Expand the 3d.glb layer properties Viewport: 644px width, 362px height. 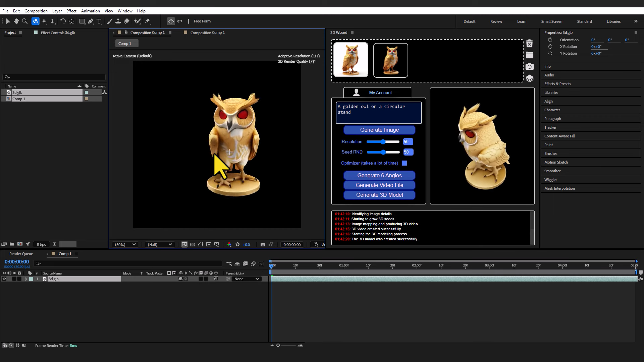26,279
